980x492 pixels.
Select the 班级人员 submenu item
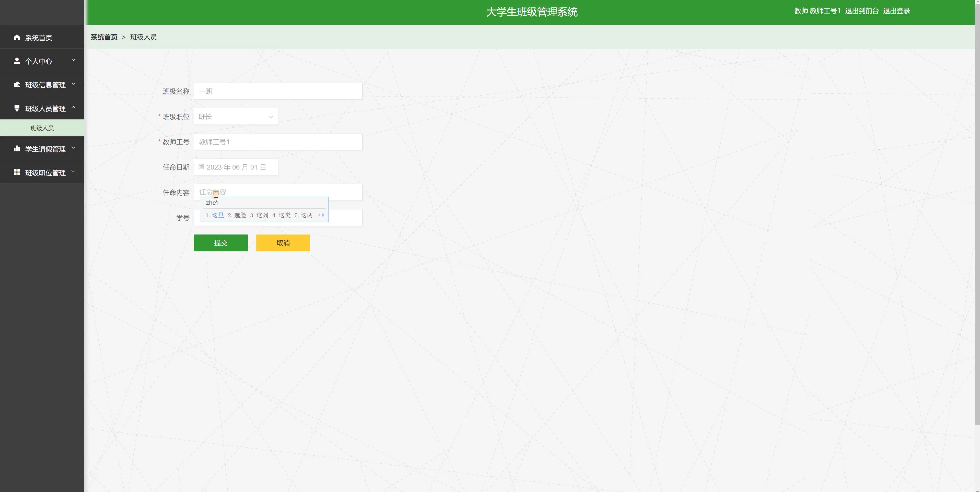(x=42, y=128)
